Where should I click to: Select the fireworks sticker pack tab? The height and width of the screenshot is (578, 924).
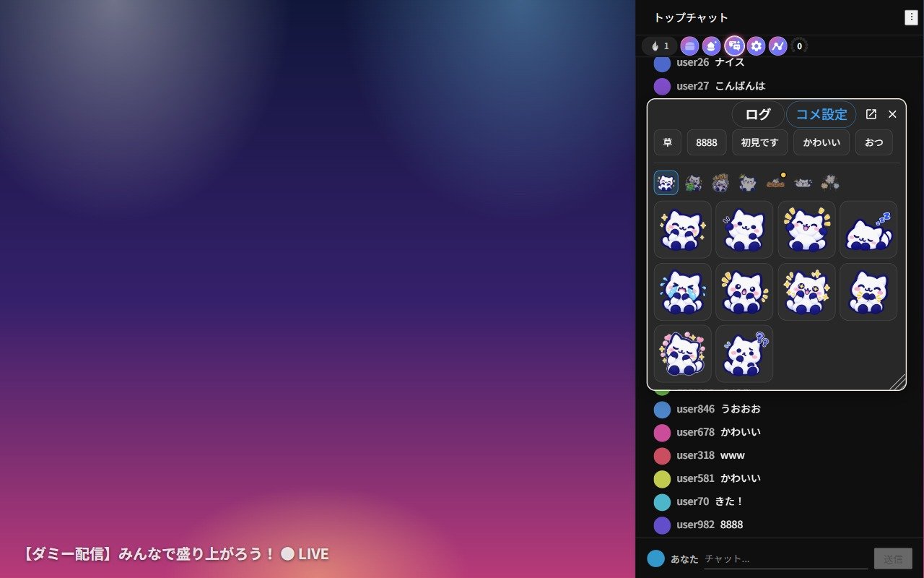point(830,183)
